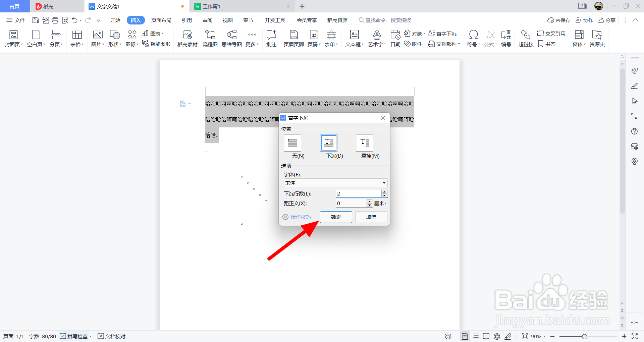Switch to the Home (开始) ribbon tab

(x=115, y=20)
